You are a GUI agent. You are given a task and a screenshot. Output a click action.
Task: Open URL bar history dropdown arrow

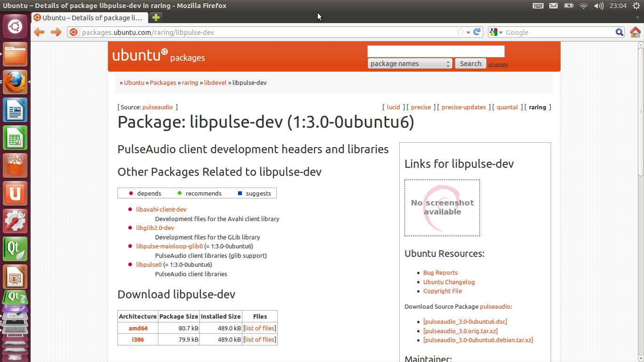(468, 33)
